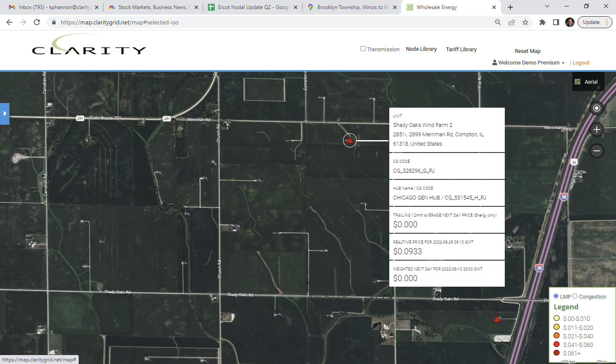Click the Route 251 shield near Merriman Rd
Image resolution: width=616 pixels, height=364 pixels.
167,119
